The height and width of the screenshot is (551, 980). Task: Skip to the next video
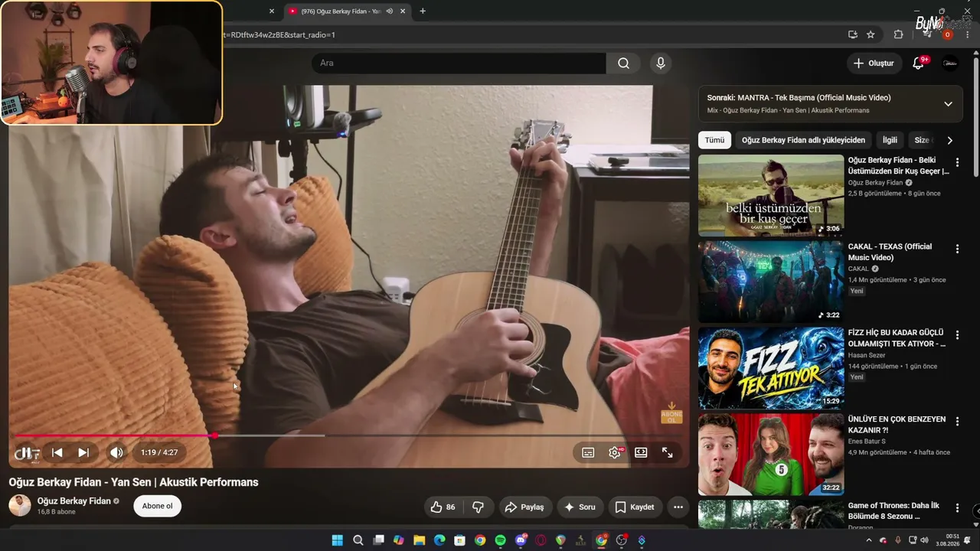(x=83, y=452)
